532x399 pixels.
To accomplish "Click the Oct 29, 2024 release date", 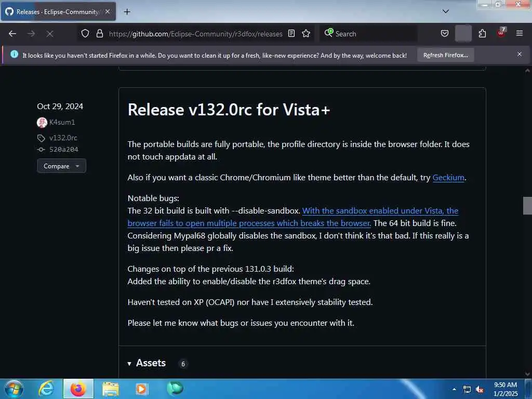I will tap(60, 106).
